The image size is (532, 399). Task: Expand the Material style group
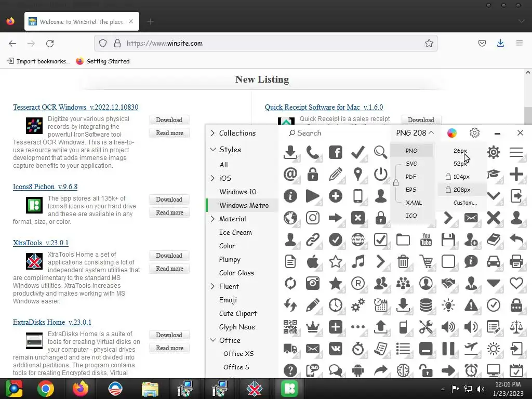(x=212, y=219)
